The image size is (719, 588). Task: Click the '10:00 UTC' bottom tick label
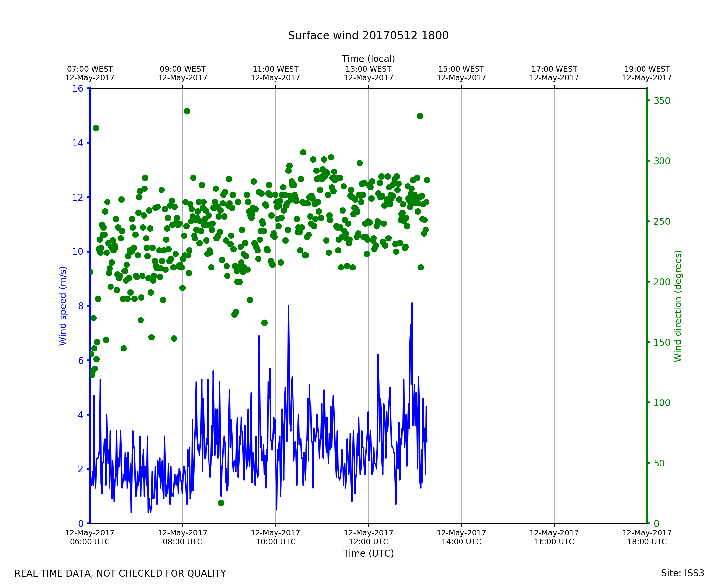(x=276, y=542)
